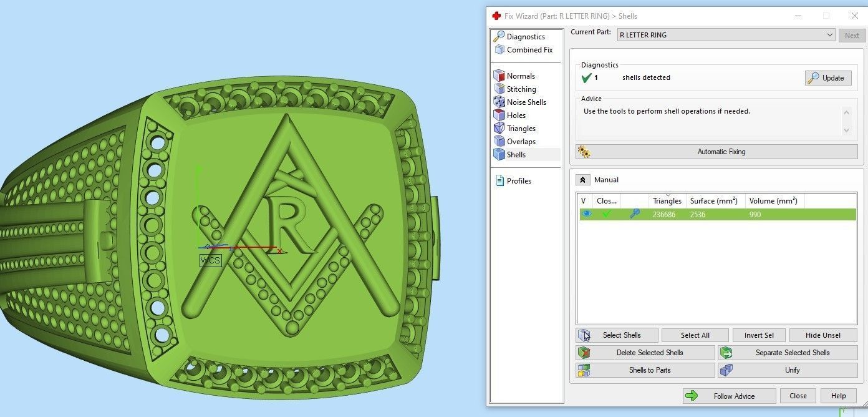Click the green shells-detected checkmark
This screenshot has width=868, height=417.
[x=586, y=78]
